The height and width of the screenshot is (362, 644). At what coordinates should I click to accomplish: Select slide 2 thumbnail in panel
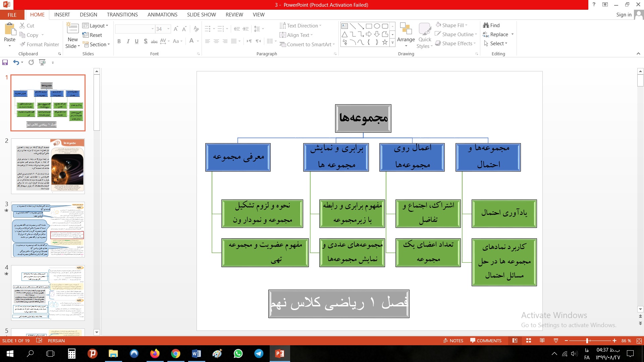pos(48,166)
